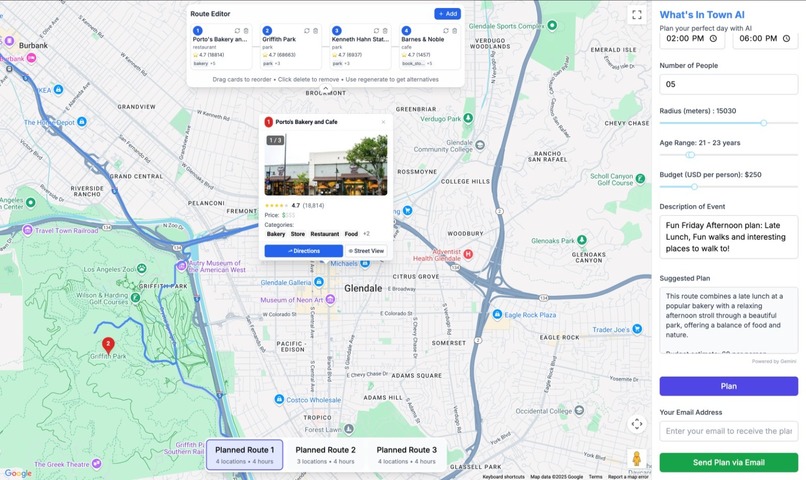Adjust the Age Range slider handle
806x480 pixels.
(690, 155)
